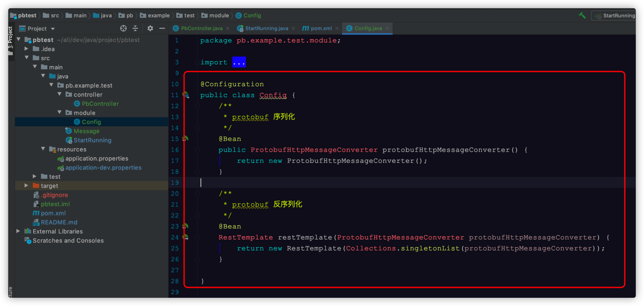Click bean gutter icon on line 15
This screenshot has height=306, width=644.
(185, 139)
